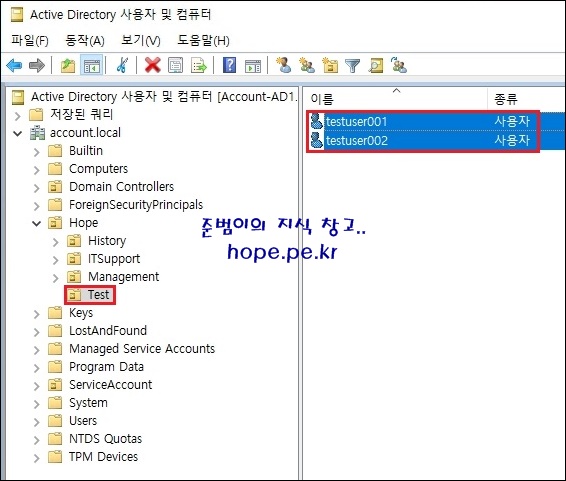Toggle the action pane icon
Image resolution: width=566 pixels, height=481 pixels.
253,66
